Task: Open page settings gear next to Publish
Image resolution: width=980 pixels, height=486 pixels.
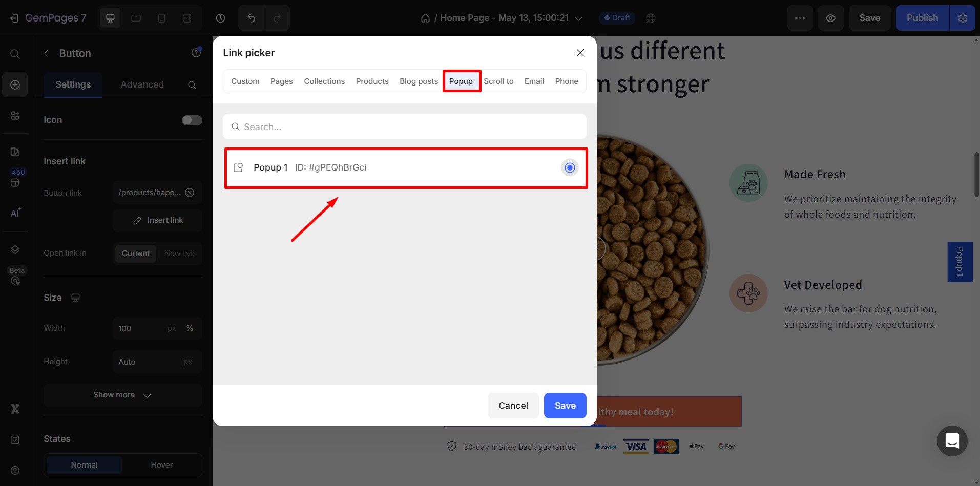Action: pyautogui.click(x=963, y=17)
